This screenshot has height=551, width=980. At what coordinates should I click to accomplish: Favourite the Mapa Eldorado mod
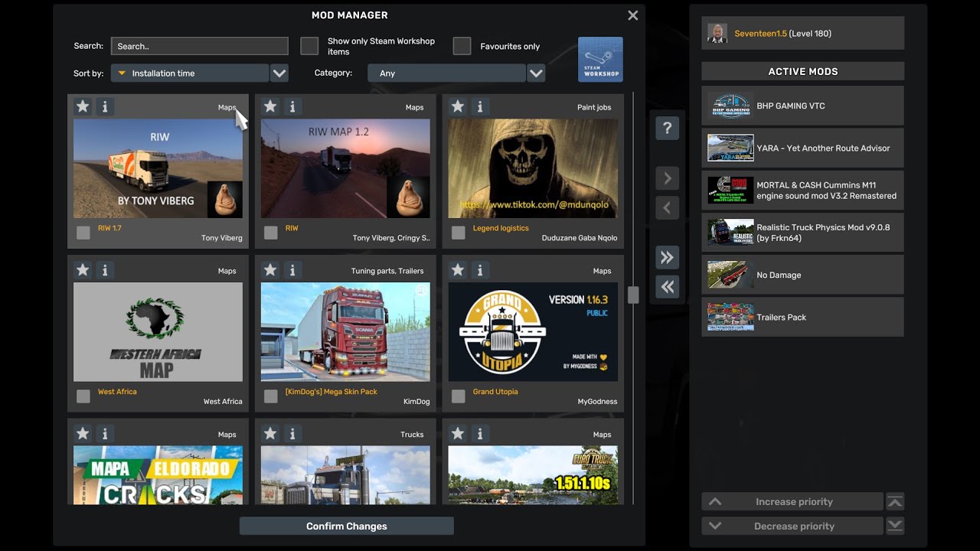point(83,434)
